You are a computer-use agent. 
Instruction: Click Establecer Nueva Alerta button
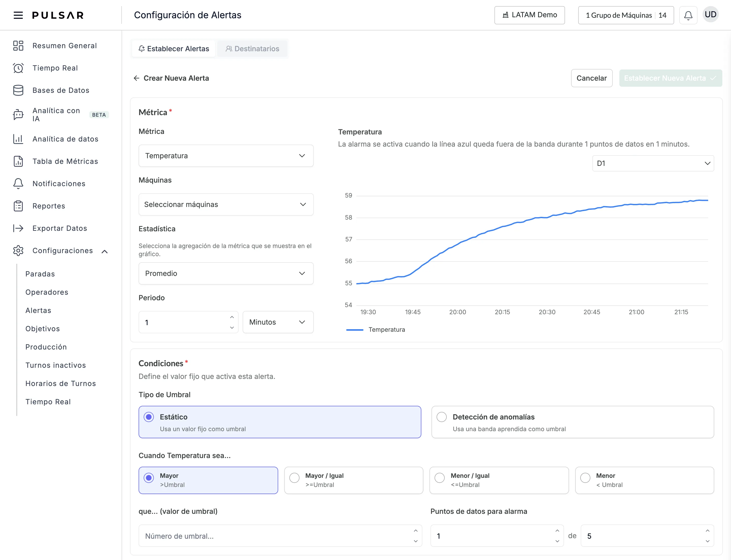point(671,78)
